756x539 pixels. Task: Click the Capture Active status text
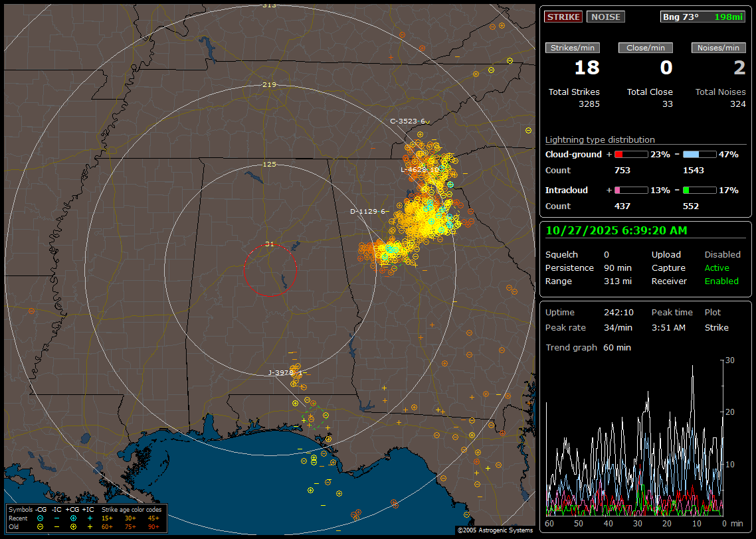(717, 268)
